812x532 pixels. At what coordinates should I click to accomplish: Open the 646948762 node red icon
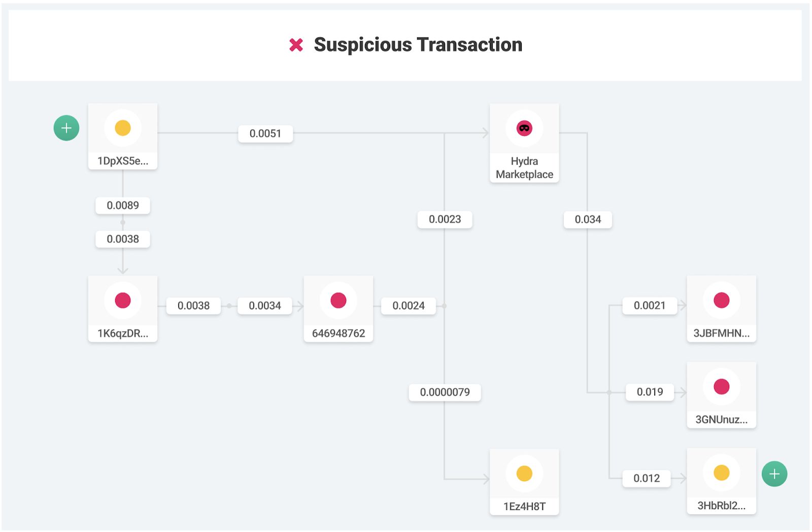tap(339, 300)
